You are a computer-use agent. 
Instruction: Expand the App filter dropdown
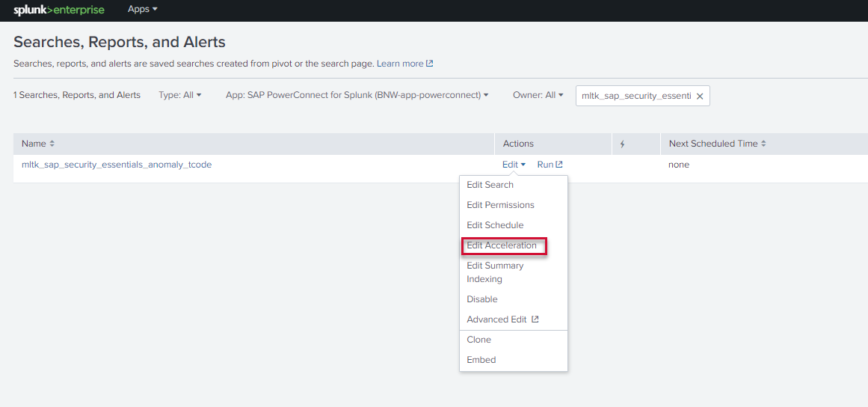(x=357, y=95)
